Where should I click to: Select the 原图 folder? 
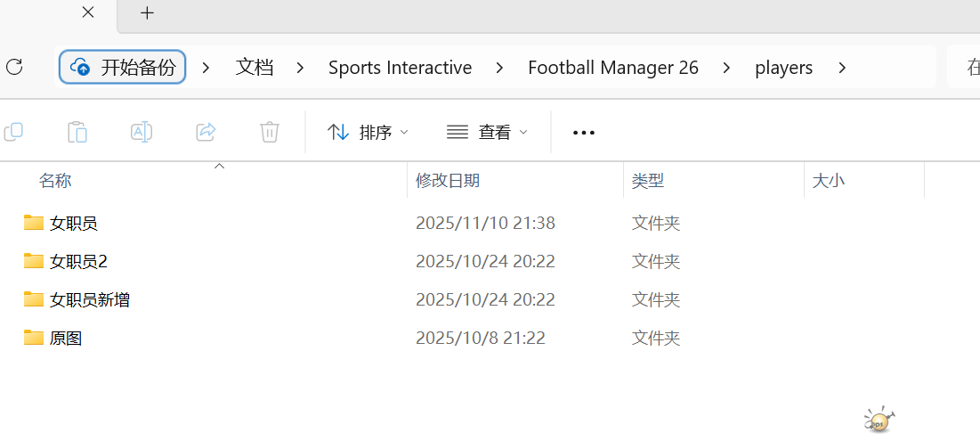coord(66,338)
